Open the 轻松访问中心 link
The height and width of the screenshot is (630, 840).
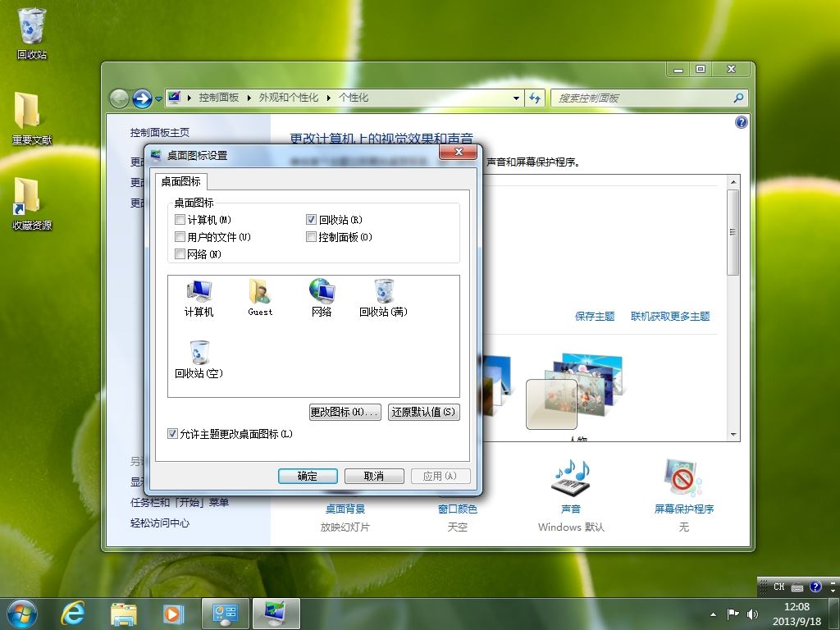coord(160,523)
